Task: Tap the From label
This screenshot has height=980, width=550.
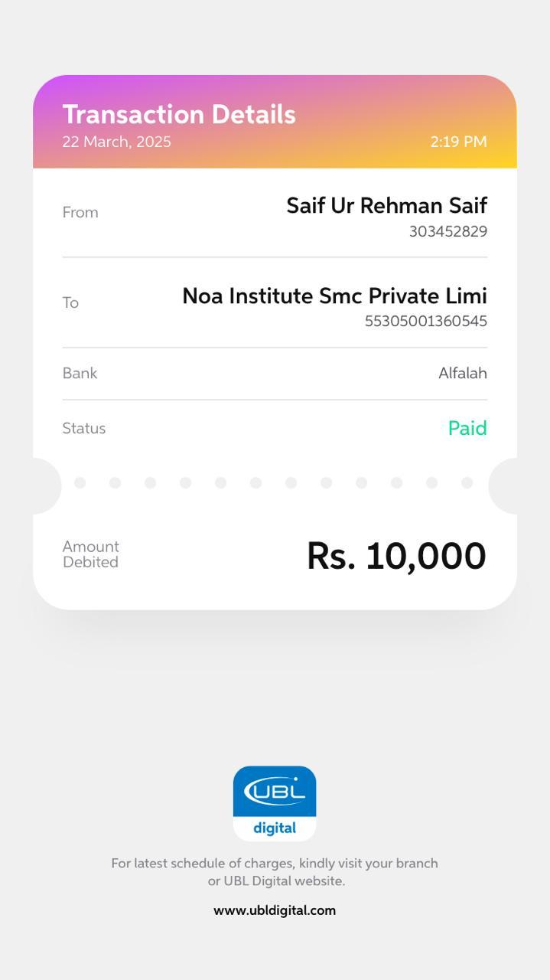Action: click(x=80, y=212)
